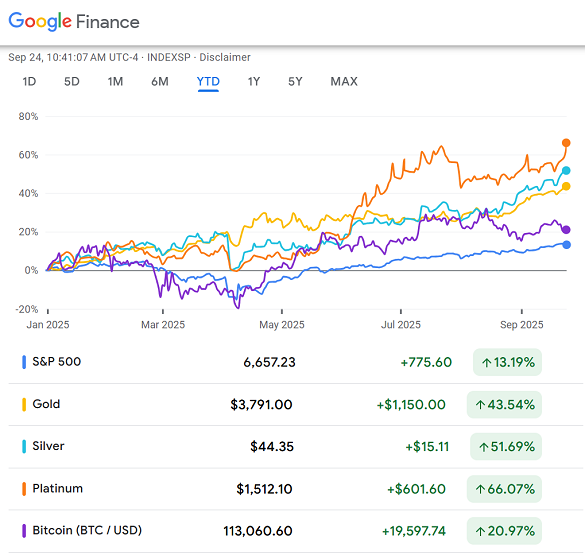Image resolution: width=585 pixels, height=555 pixels.
Task: Click the Sep 2025 axis label
Action: click(x=522, y=324)
